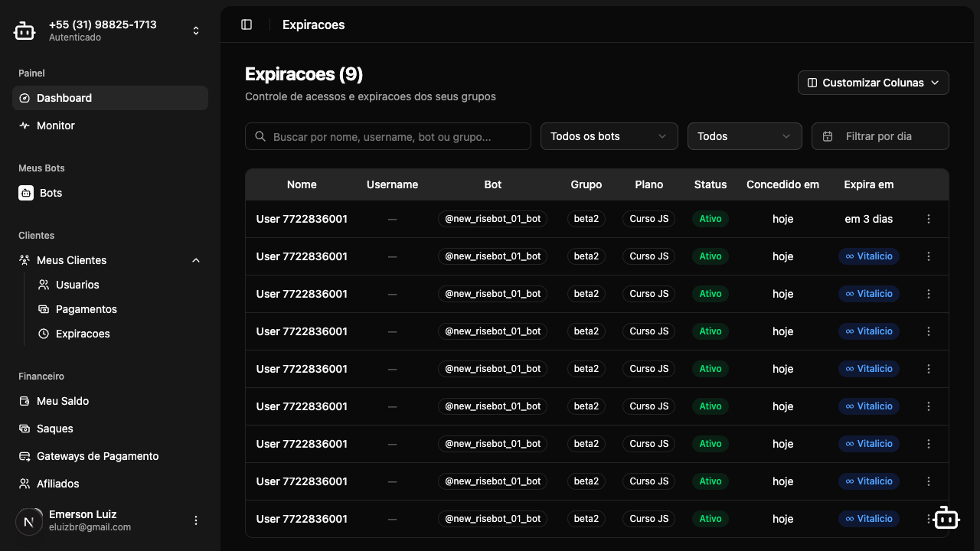This screenshot has width=980, height=551.
Task: Click the Concedido em column header
Action: click(x=782, y=184)
